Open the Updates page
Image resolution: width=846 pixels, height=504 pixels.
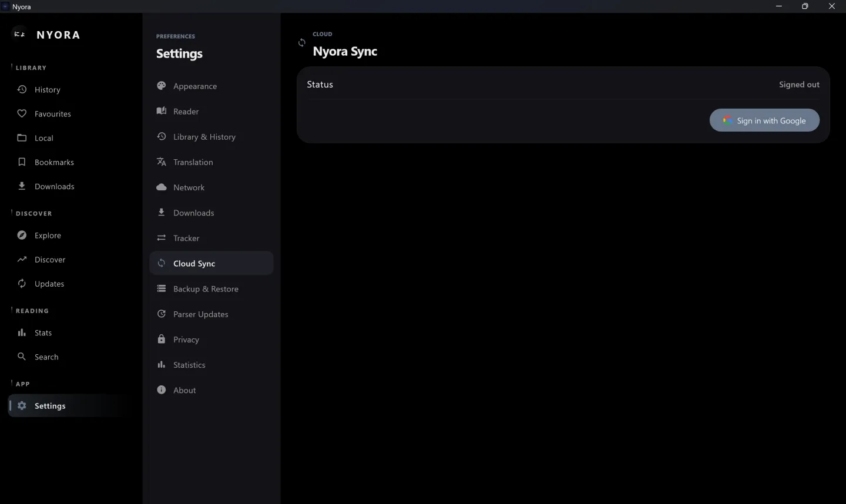[70, 283]
